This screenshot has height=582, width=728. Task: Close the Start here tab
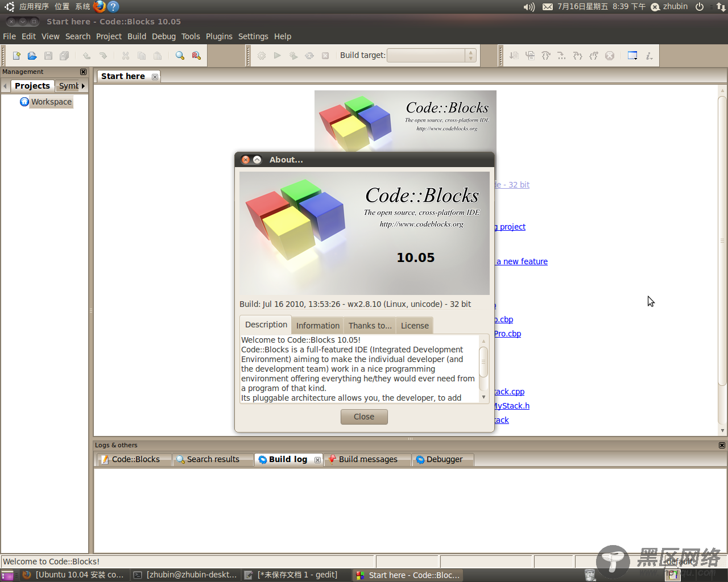155,77
